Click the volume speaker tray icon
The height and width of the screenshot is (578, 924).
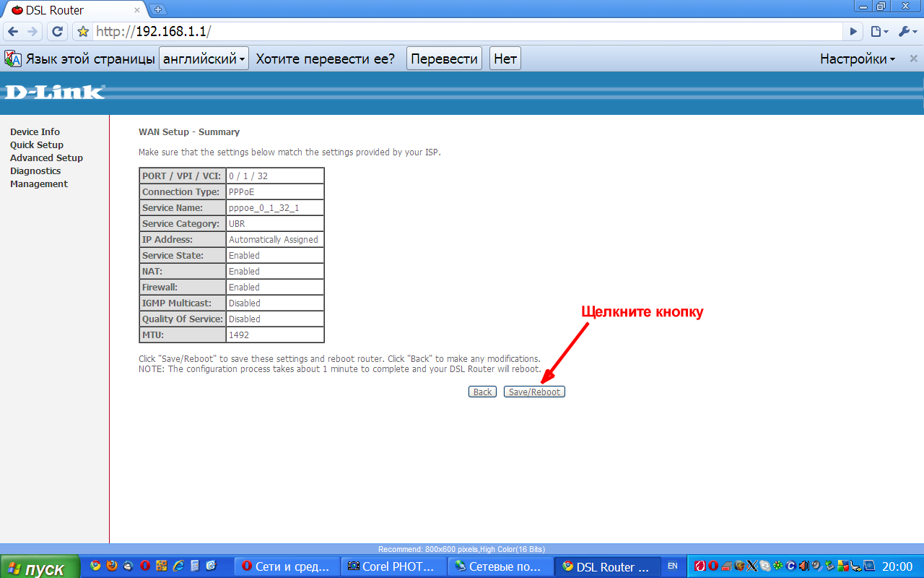click(803, 566)
